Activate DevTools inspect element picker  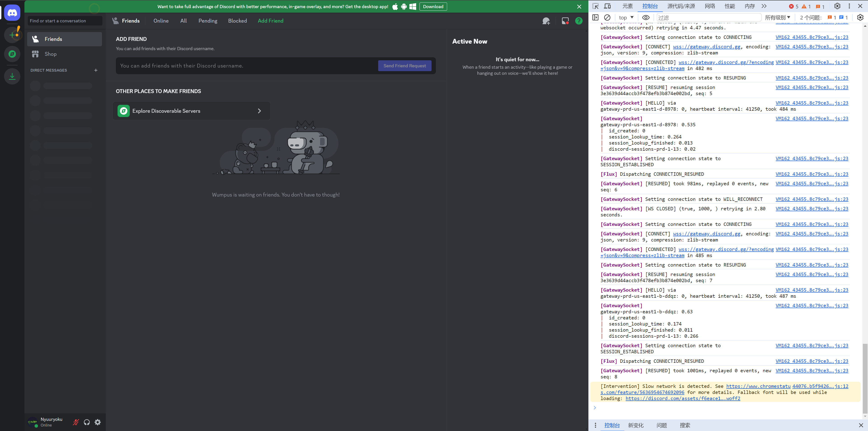(596, 6)
